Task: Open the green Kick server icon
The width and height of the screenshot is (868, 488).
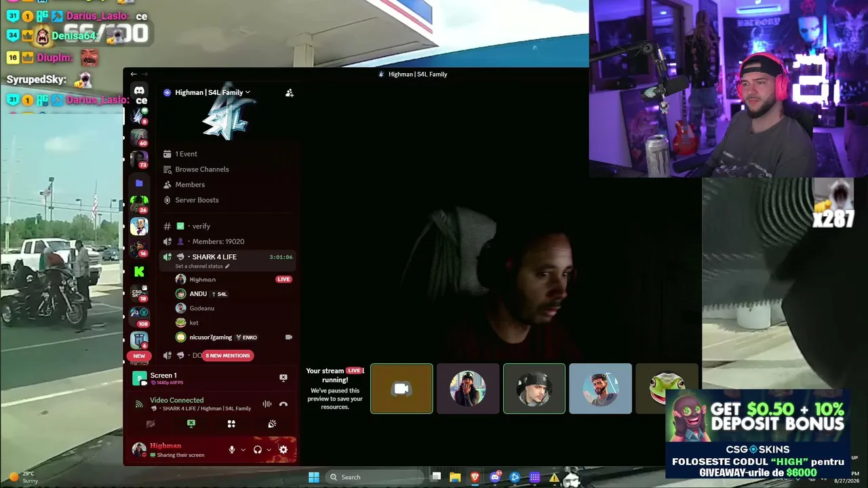Action: 139,271
